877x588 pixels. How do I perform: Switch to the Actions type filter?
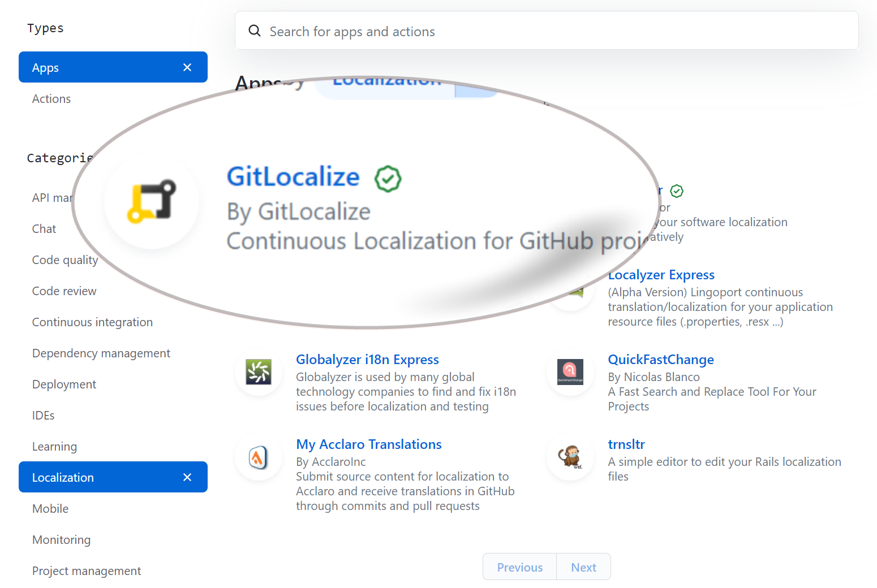point(51,98)
